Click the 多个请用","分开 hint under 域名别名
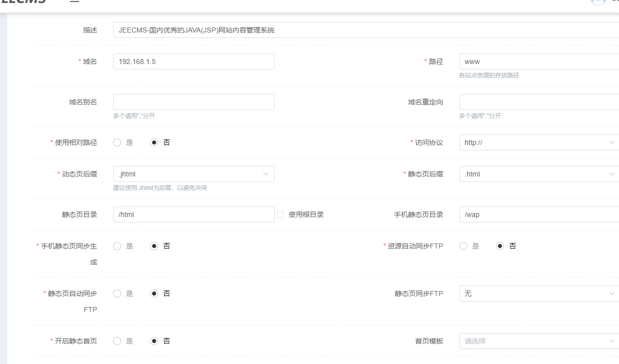Viewport: 619px width, 364px height. click(x=134, y=116)
